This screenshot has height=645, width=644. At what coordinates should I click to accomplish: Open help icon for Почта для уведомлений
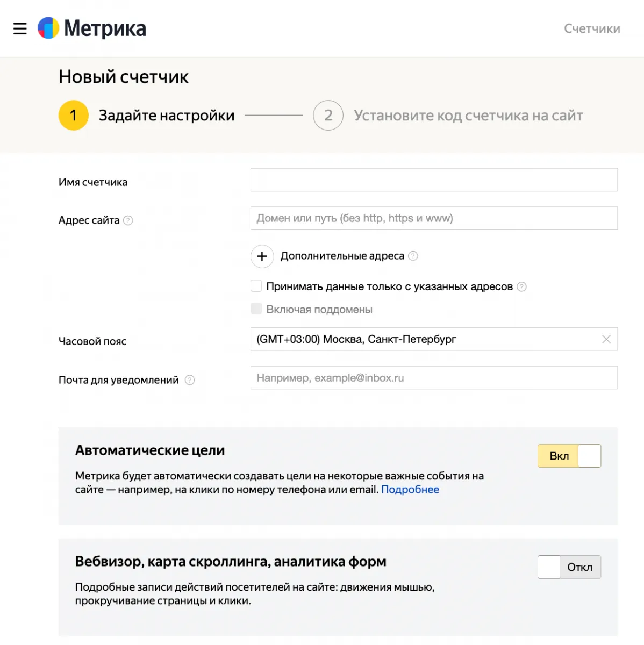click(x=190, y=380)
